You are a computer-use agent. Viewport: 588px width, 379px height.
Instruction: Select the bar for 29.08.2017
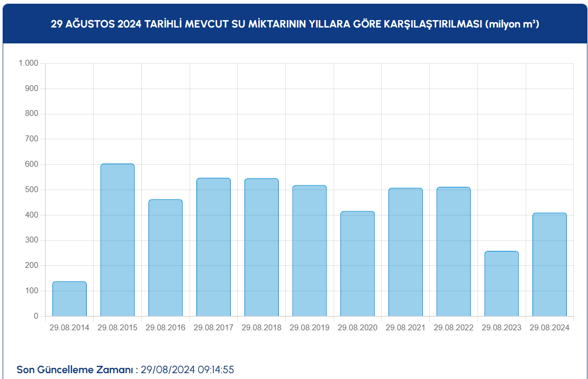(x=213, y=247)
